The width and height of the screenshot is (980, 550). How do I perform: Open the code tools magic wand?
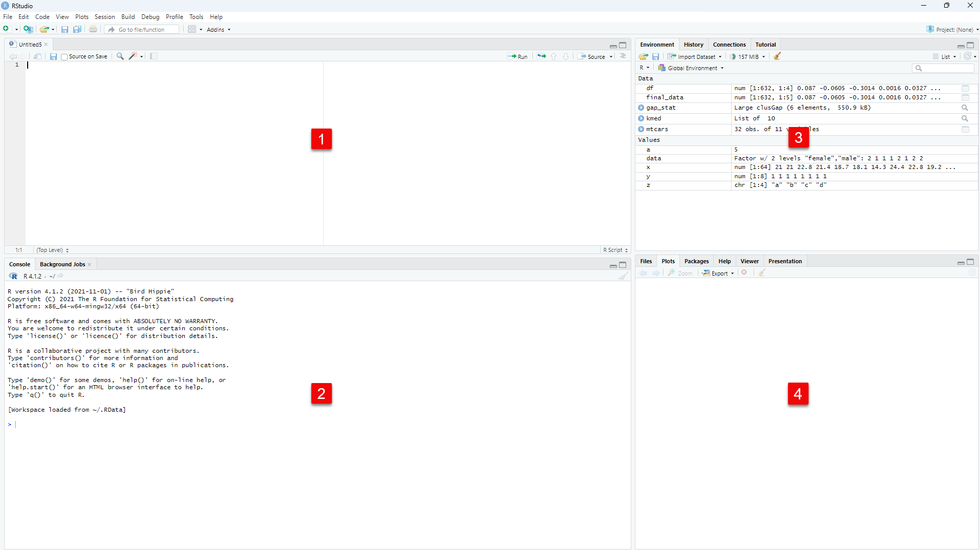click(133, 56)
